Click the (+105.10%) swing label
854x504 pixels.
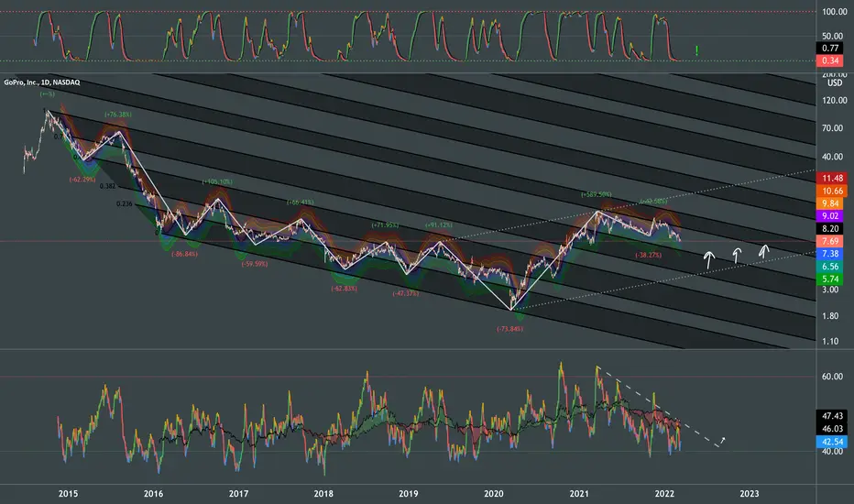point(217,181)
